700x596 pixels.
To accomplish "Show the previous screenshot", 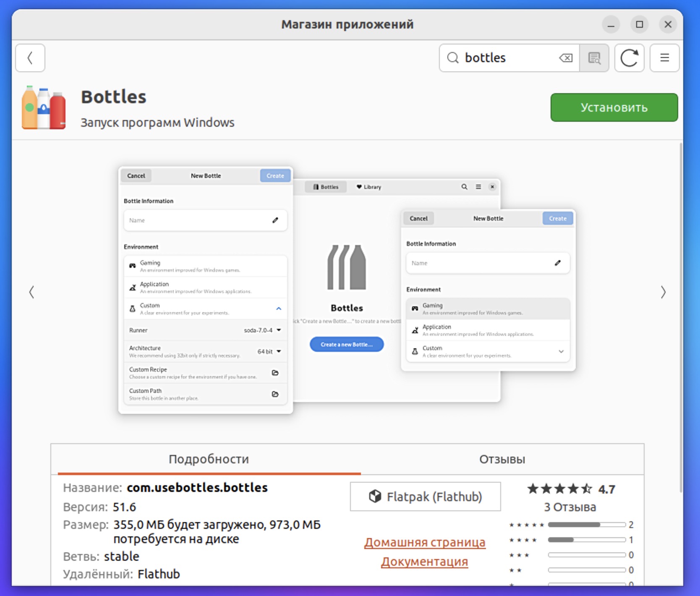I will coord(31,292).
